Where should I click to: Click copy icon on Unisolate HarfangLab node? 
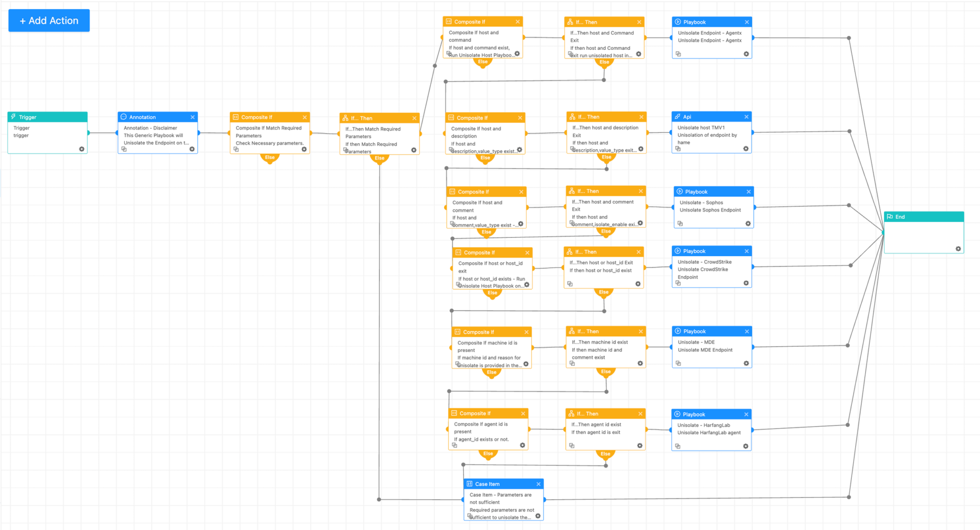coord(678,446)
